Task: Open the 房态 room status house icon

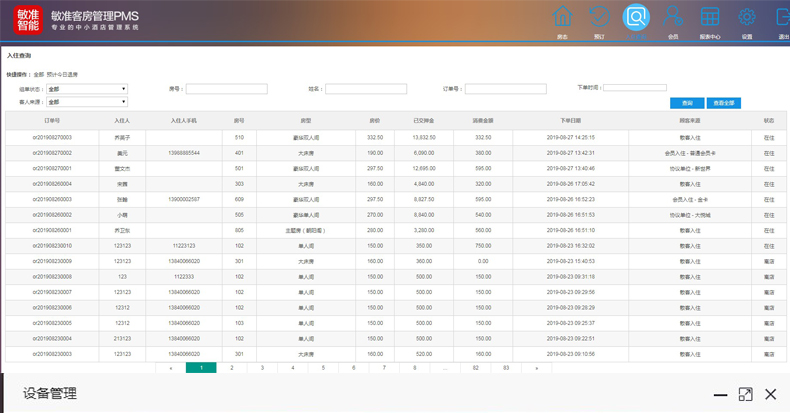Action: point(563,19)
